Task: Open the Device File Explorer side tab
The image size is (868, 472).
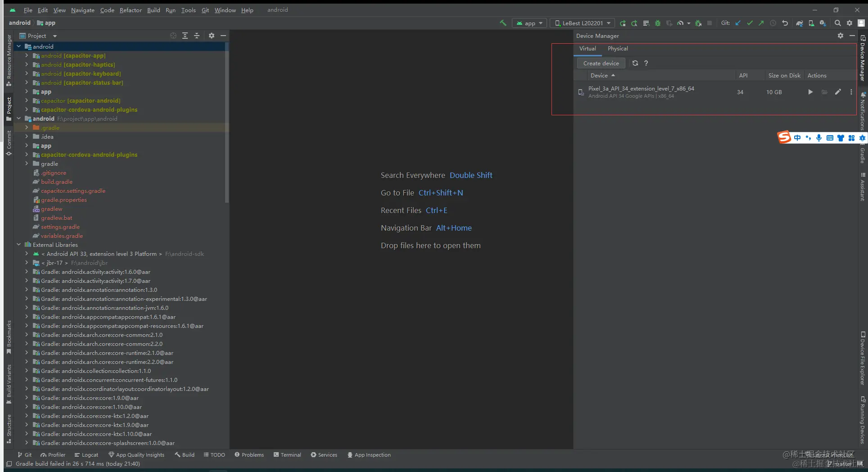Action: click(x=863, y=359)
